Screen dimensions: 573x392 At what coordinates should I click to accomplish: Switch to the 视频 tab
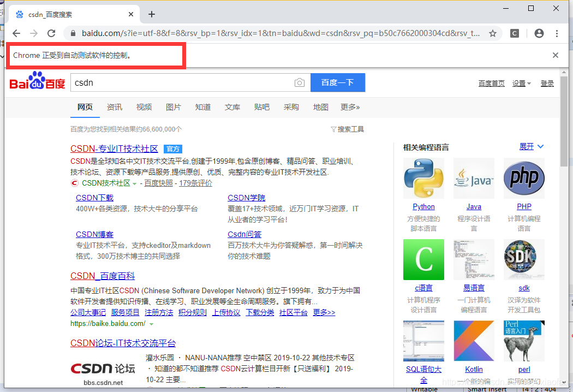pyautogui.click(x=144, y=107)
